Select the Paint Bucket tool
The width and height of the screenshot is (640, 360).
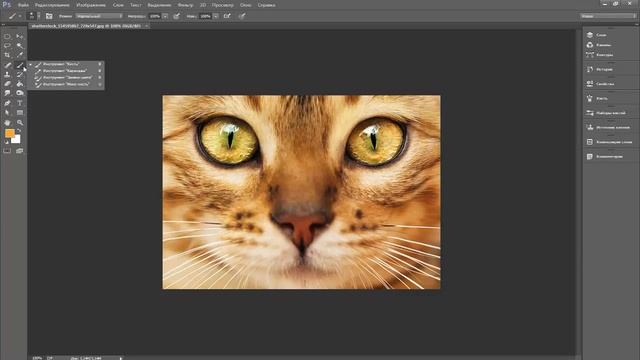(x=20, y=84)
